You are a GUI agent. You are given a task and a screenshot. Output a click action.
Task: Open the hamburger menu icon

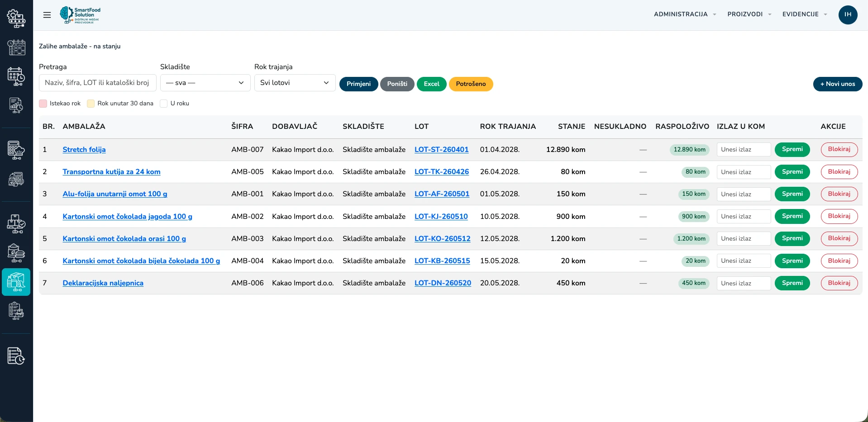point(47,15)
